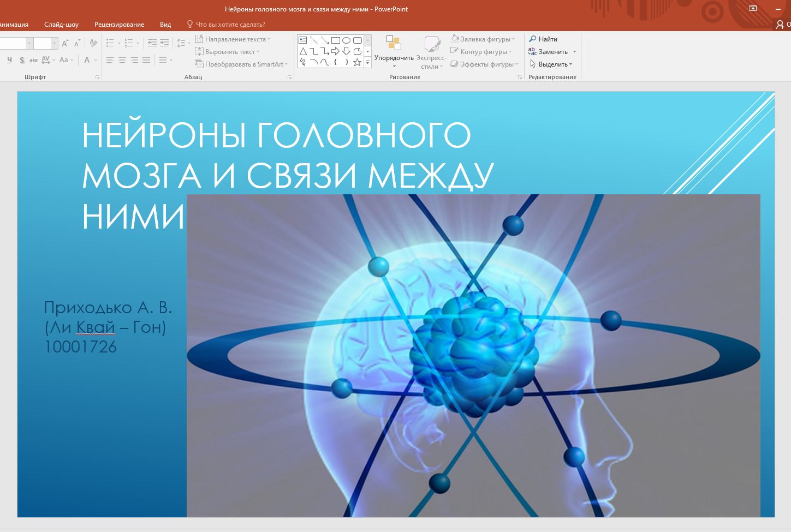Open the font size dropdown
The height and width of the screenshot is (532, 791).
coord(54,43)
